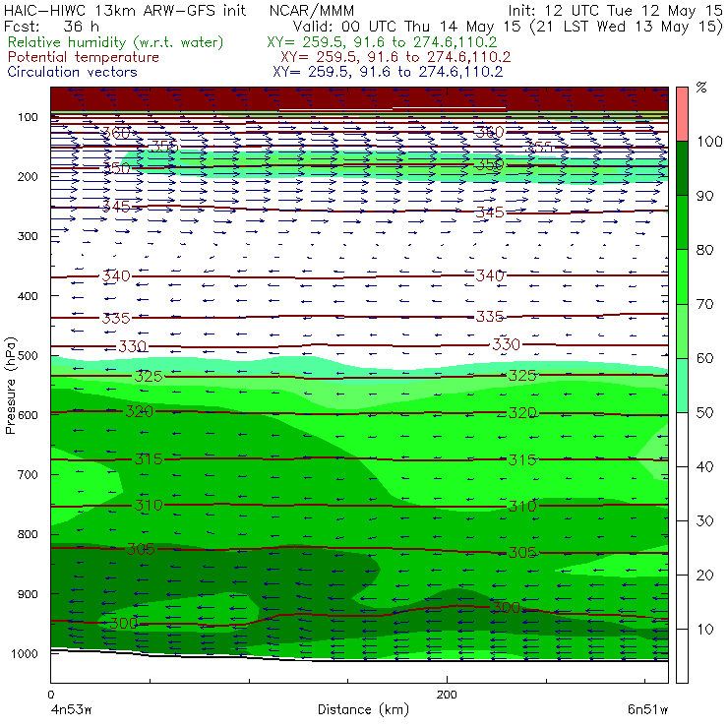Viewport: 728px width, 728px height.
Task: Click the green 'Relative humidity (w.r.t. water)' legend label
Action: click(116, 42)
